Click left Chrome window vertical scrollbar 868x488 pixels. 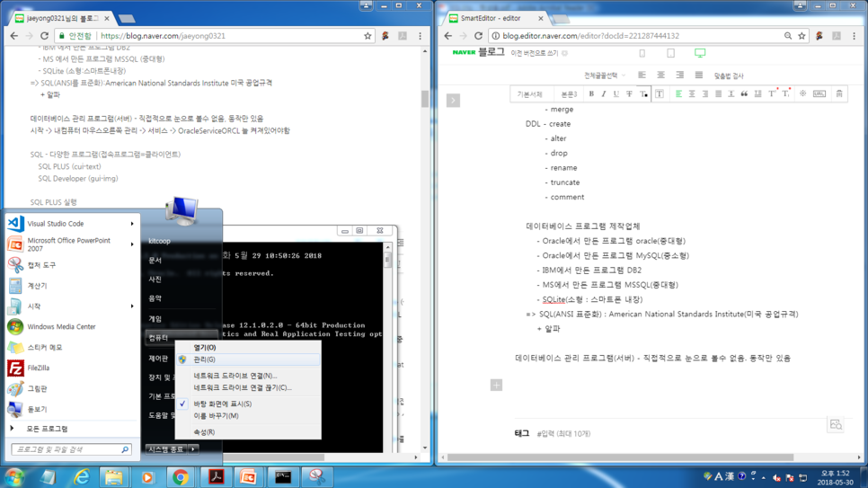click(x=425, y=99)
